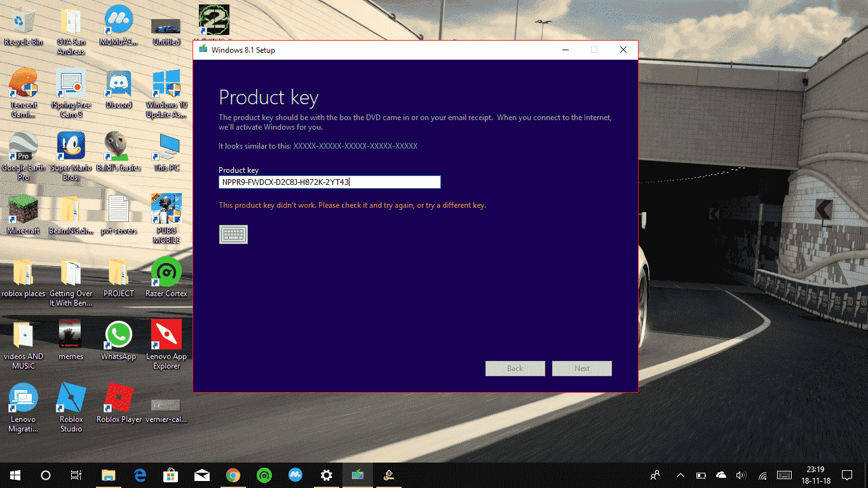The width and height of the screenshot is (868, 488).
Task: Select the Baldi's basics desktop shortcut
Action: pos(118,151)
